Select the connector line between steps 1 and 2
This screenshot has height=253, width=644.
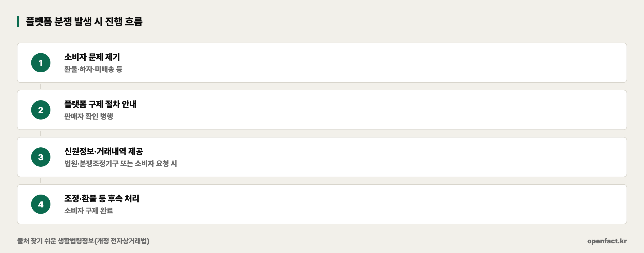(x=41, y=86)
